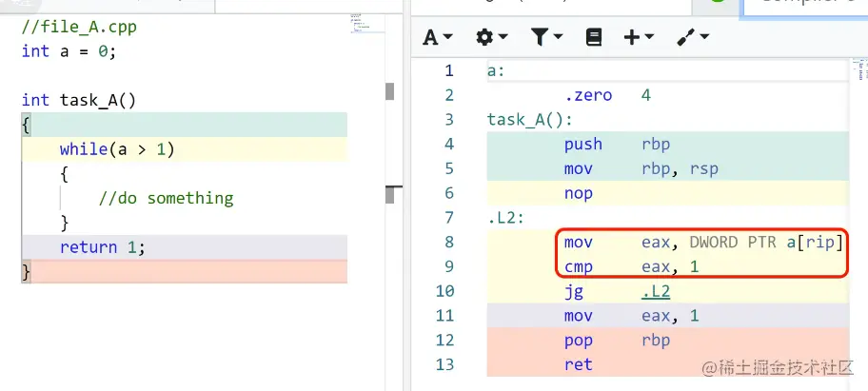
Task: Click the 'cmp eax, 1' instruction
Action: tap(632, 267)
